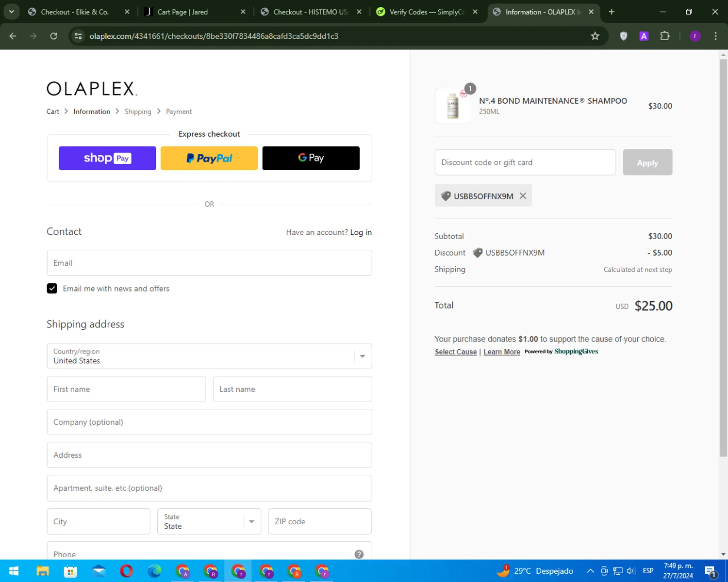The image size is (728, 582).
Task: Go back with the browser back arrow
Action: pos(13,36)
